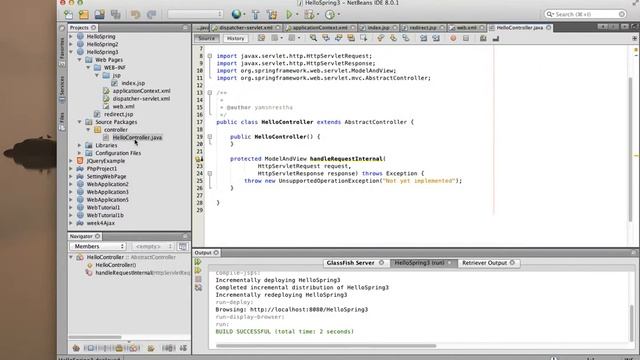
Task: Click the Save All toolbar icon
Action: pos(116,15)
